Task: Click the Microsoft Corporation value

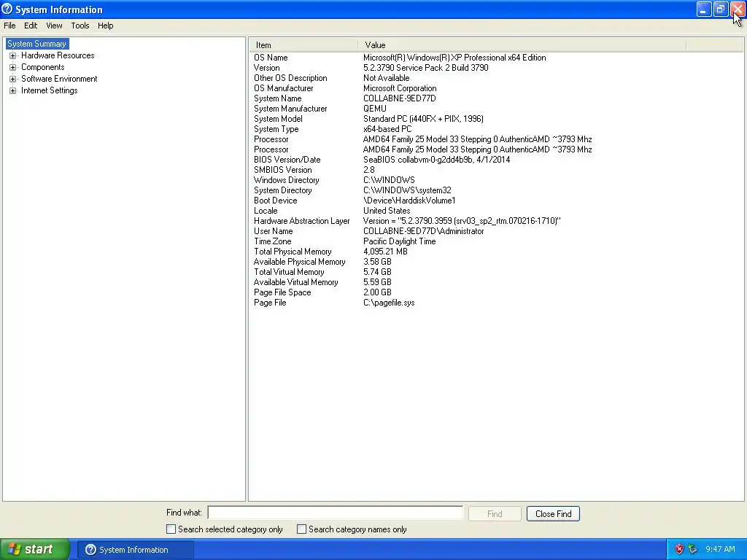Action: (x=400, y=88)
